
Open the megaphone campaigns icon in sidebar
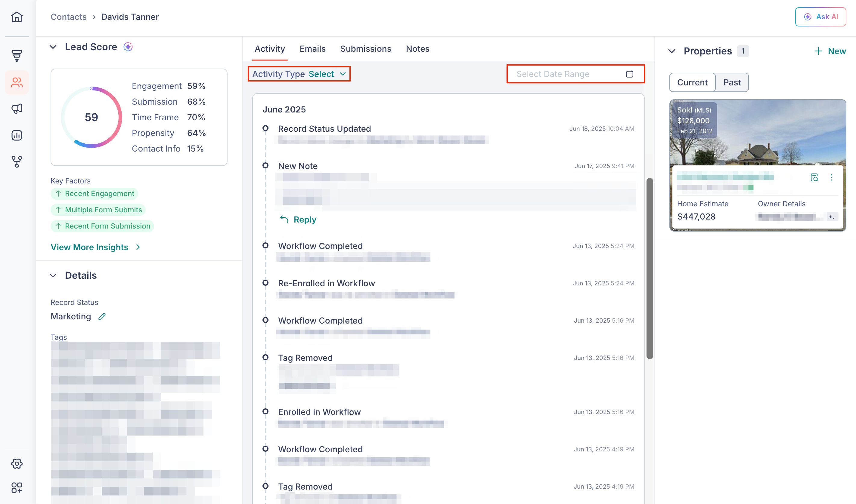point(17,109)
